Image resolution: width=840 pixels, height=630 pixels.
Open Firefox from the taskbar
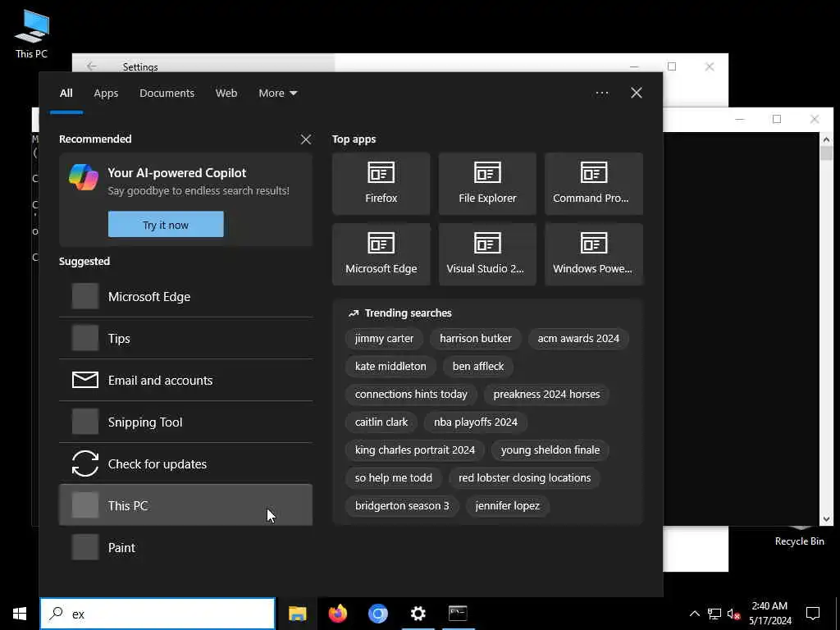(337, 614)
